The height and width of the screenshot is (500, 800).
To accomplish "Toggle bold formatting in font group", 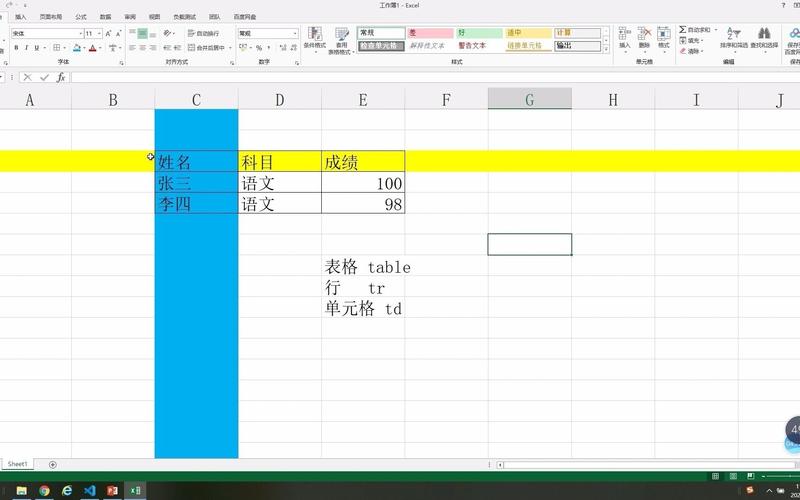I will click(x=16, y=47).
